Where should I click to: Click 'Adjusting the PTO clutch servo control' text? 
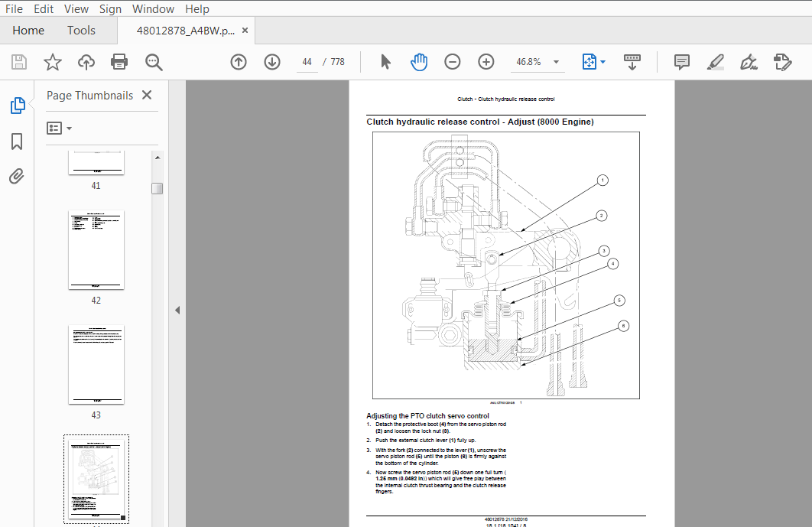coord(427,415)
